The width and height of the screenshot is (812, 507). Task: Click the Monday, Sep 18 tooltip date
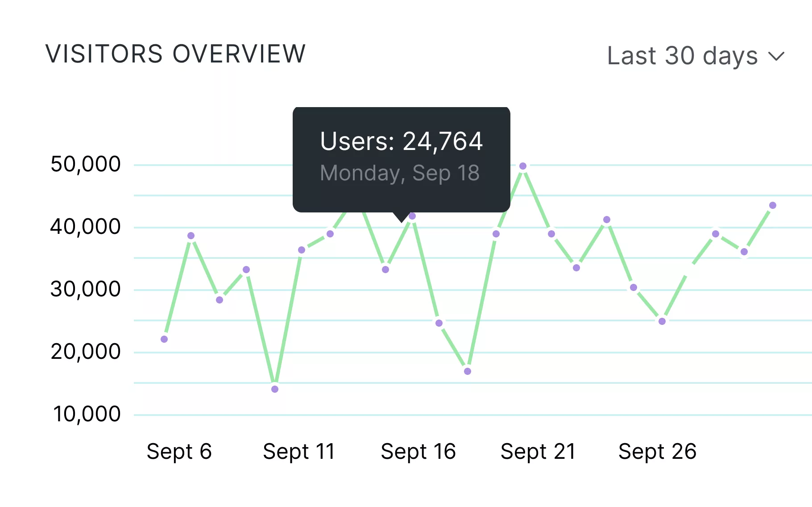tap(399, 173)
